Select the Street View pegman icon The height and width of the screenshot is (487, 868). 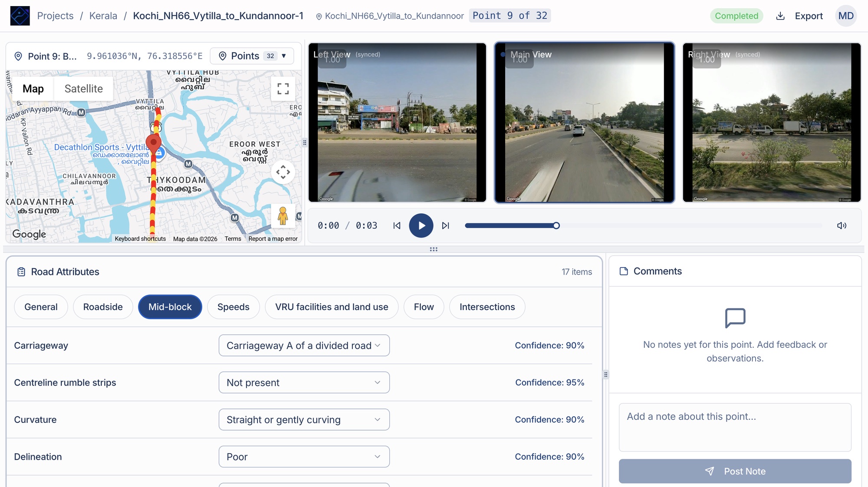(x=283, y=216)
